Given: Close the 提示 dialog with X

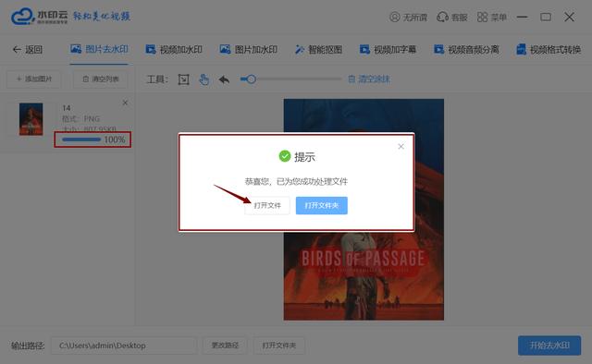Looking at the screenshot, I should 401,146.
